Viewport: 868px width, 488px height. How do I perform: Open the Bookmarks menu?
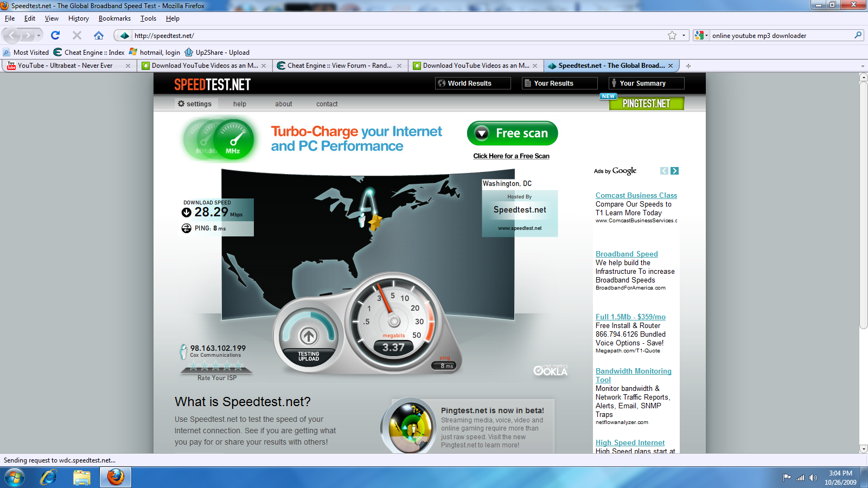point(114,18)
